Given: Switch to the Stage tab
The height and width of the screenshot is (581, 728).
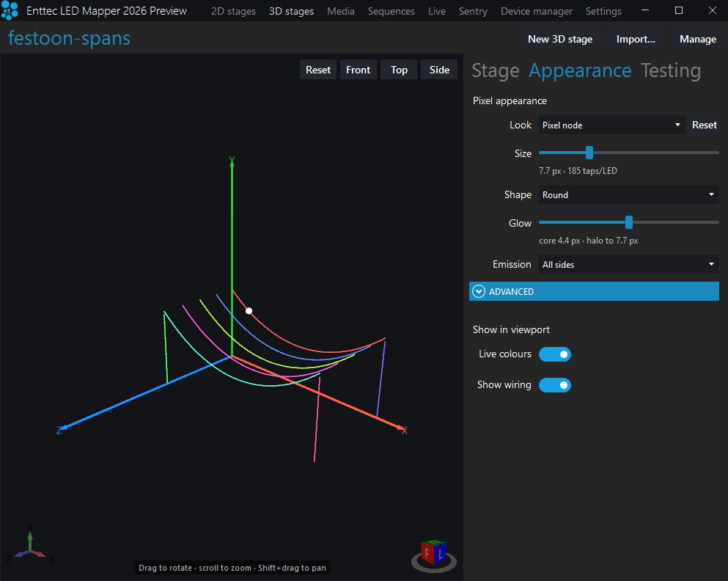Looking at the screenshot, I should pos(496,70).
